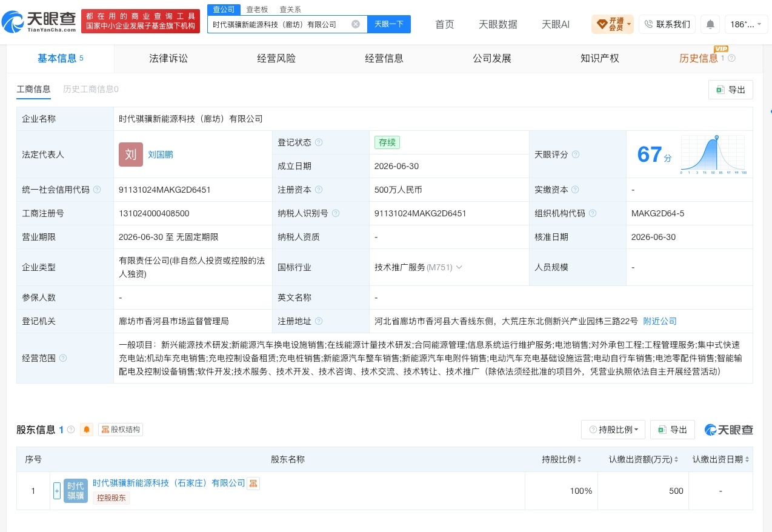Select the 查关系 search tab
This screenshot has height=532, width=772.
pyautogui.click(x=290, y=9)
